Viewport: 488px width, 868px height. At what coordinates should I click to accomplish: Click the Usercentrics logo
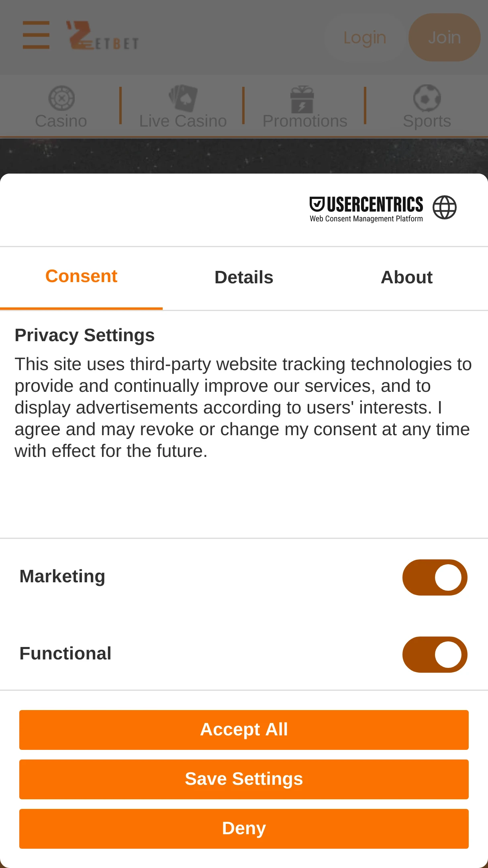click(366, 209)
